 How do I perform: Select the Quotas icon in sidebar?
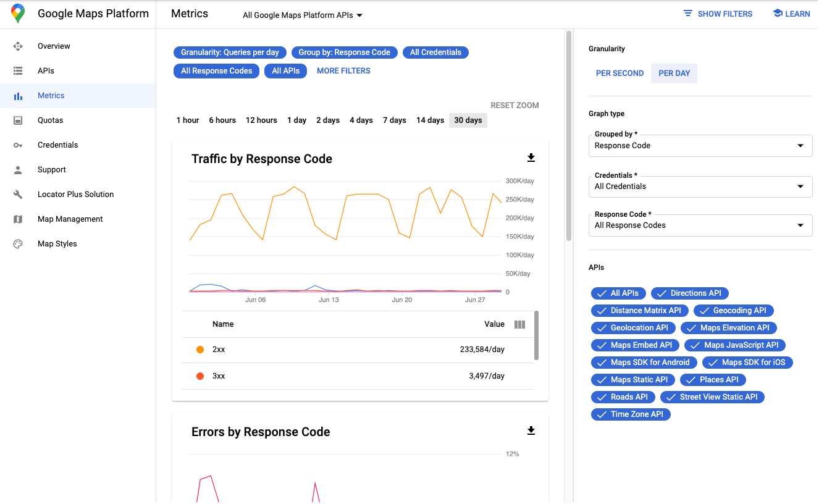(x=18, y=120)
